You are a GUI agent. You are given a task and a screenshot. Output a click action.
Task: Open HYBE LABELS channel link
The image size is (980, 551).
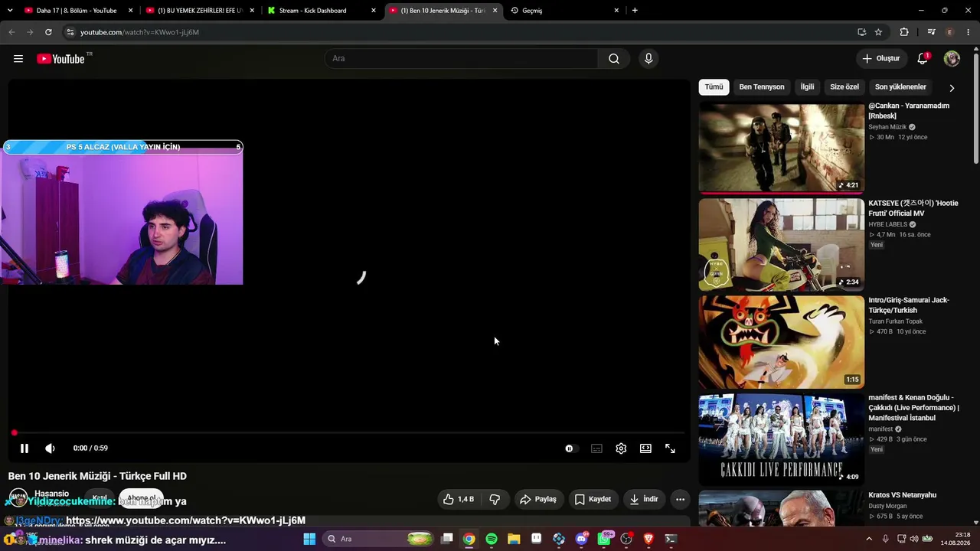point(887,224)
